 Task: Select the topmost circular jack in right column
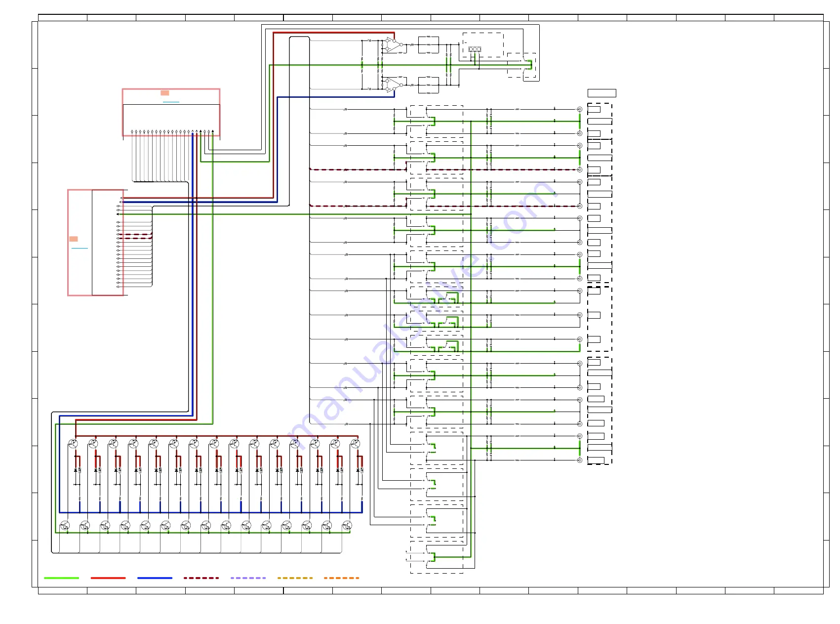tap(580, 109)
